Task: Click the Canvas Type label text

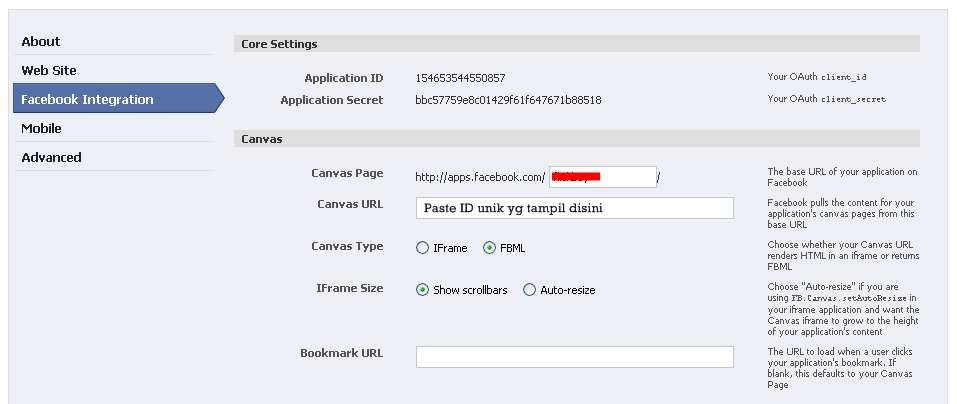Action: tap(349, 246)
